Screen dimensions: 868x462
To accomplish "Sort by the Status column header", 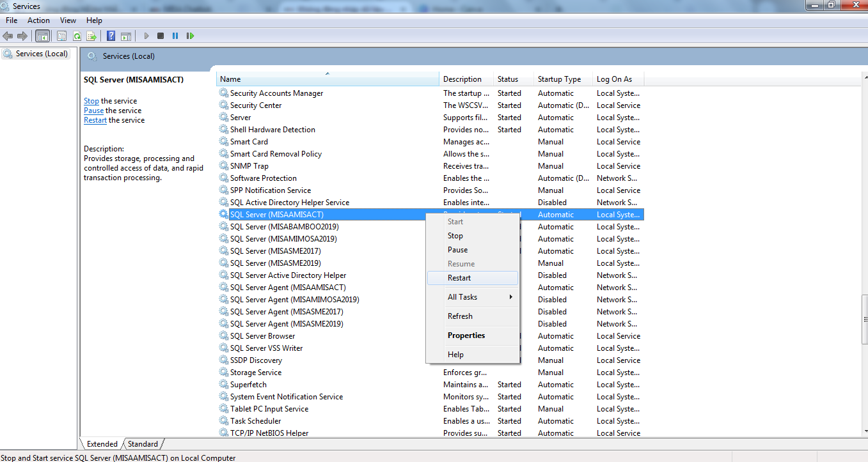I will [514, 79].
